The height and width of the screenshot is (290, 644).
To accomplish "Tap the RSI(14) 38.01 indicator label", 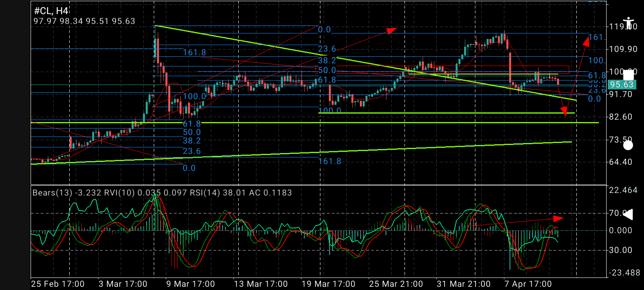I will [x=217, y=193].
